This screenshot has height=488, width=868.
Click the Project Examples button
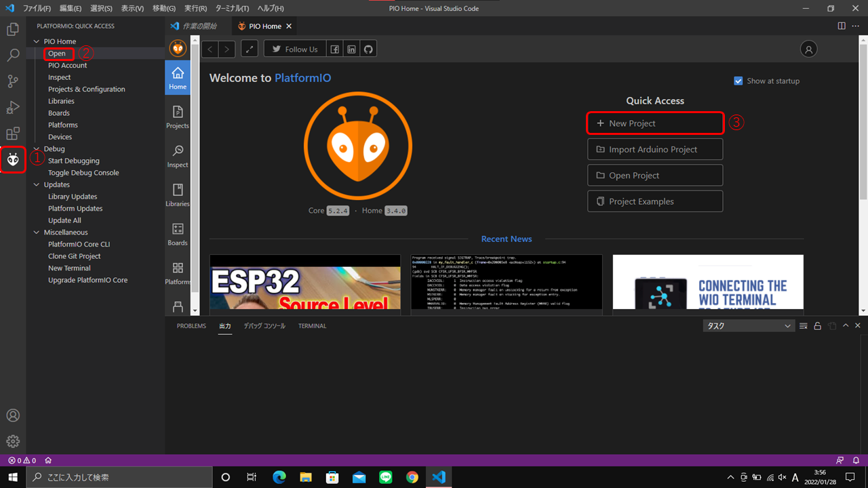(x=655, y=201)
